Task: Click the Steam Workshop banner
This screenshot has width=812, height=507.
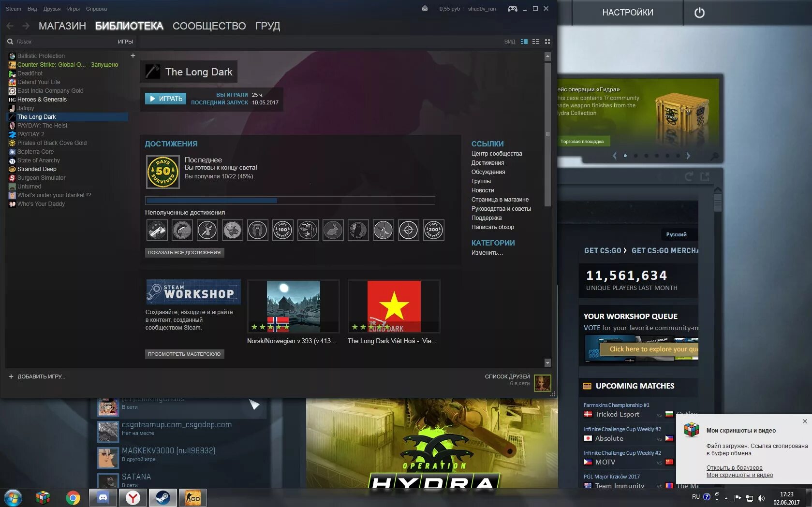Action: [193, 292]
